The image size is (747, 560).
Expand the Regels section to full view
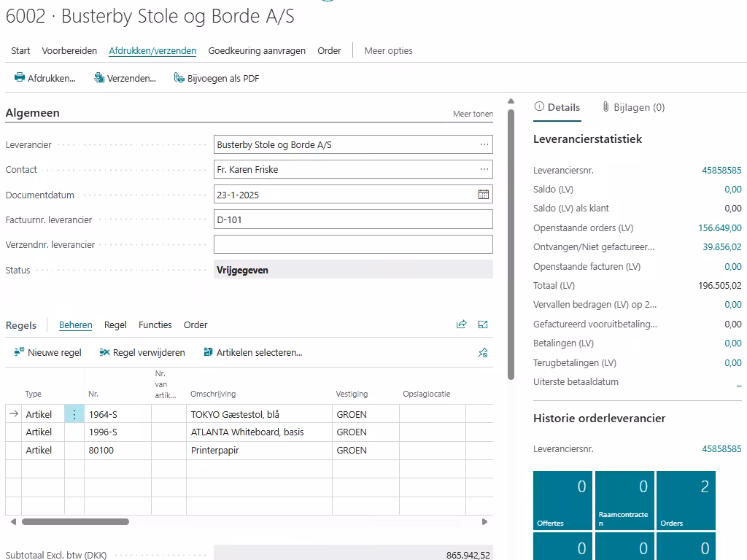483,324
